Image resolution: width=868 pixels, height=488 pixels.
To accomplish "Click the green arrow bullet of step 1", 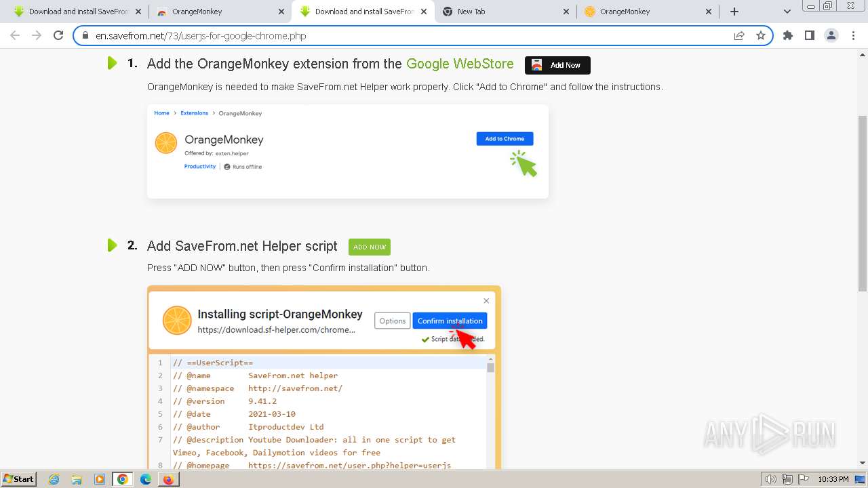I will click(x=113, y=63).
